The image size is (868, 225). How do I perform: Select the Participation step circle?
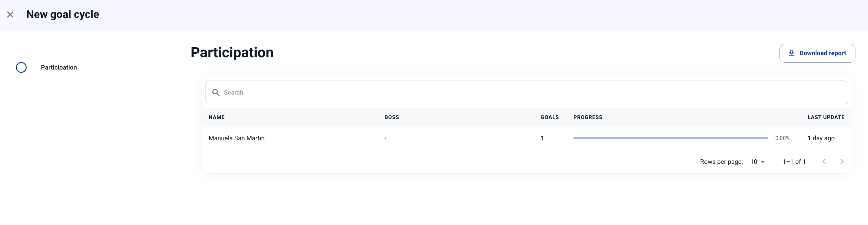coord(21,68)
